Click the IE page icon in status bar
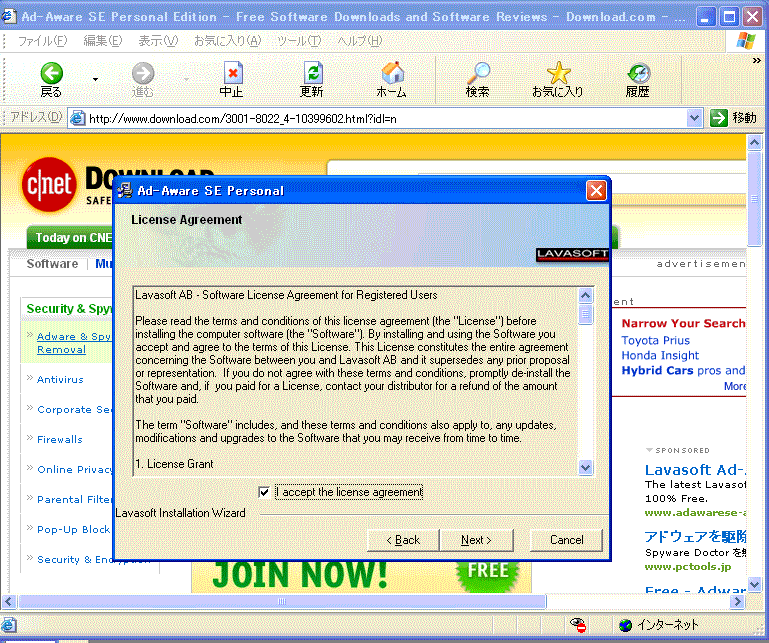Image resolution: width=769 pixels, height=643 pixels. click(x=9, y=625)
